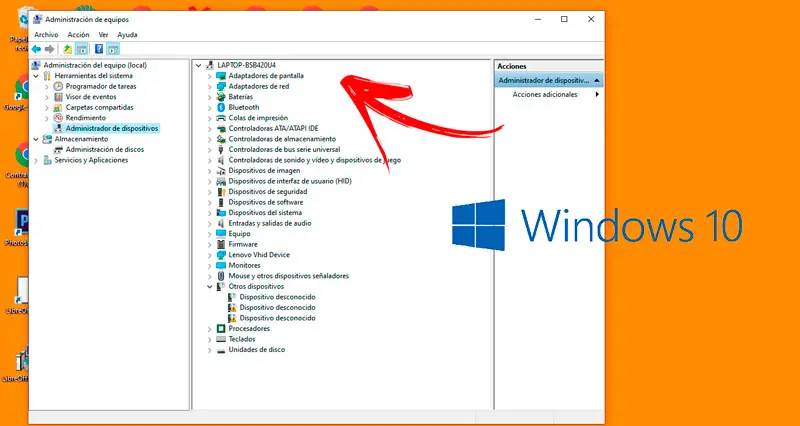Collapse the Almacenamiento tree node
The width and height of the screenshot is (800, 426).
[35, 139]
